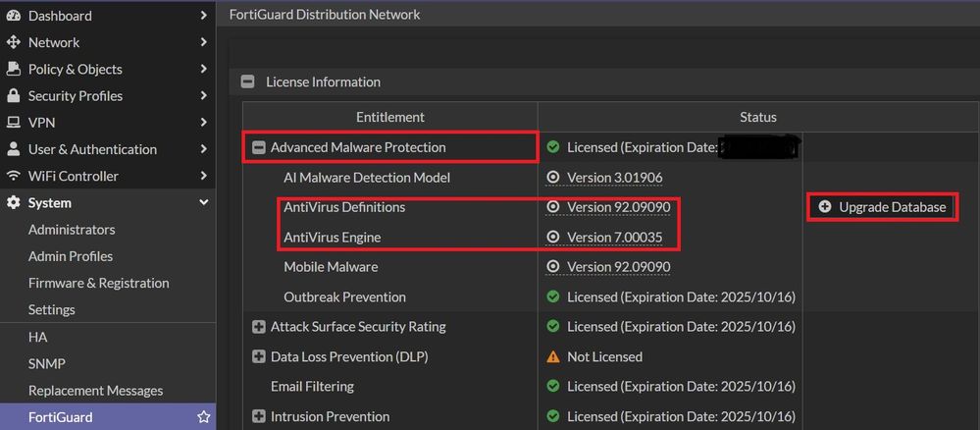Expand the Policy & Objects menu chevron

click(x=203, y=69)
